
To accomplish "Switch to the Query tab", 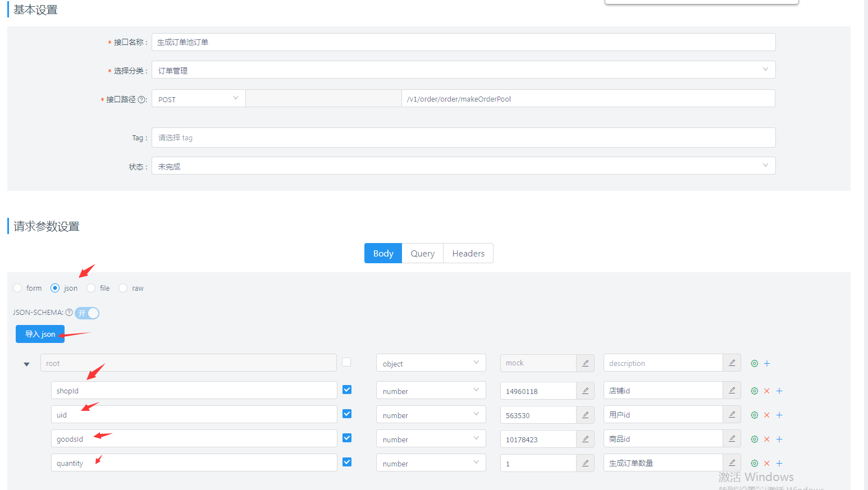I will 422,253.
